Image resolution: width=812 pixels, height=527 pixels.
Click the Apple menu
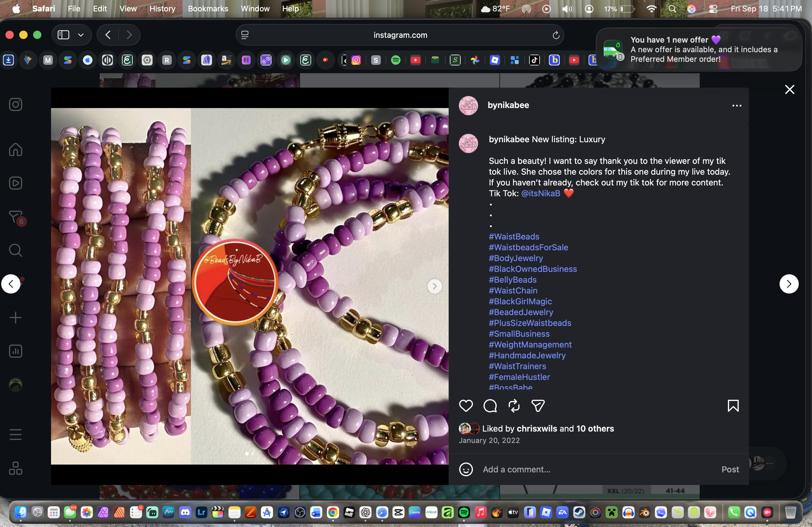point(16,8)
